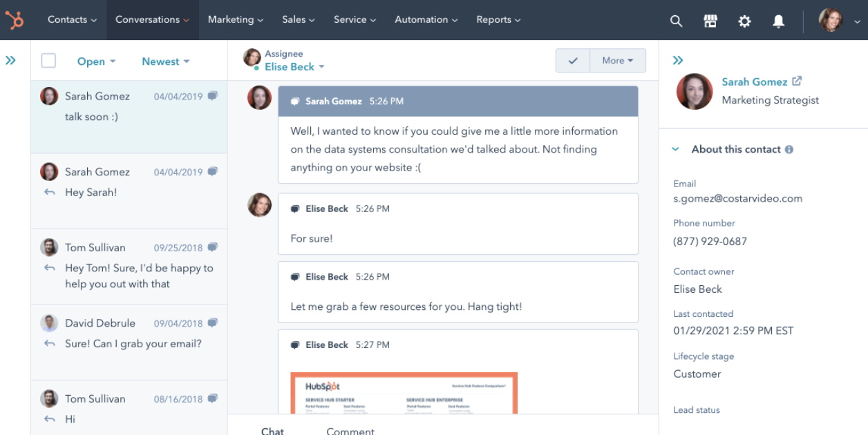Click the email s.gomez@costarvideo.com

pyautogui.click(x=738, y=198)
